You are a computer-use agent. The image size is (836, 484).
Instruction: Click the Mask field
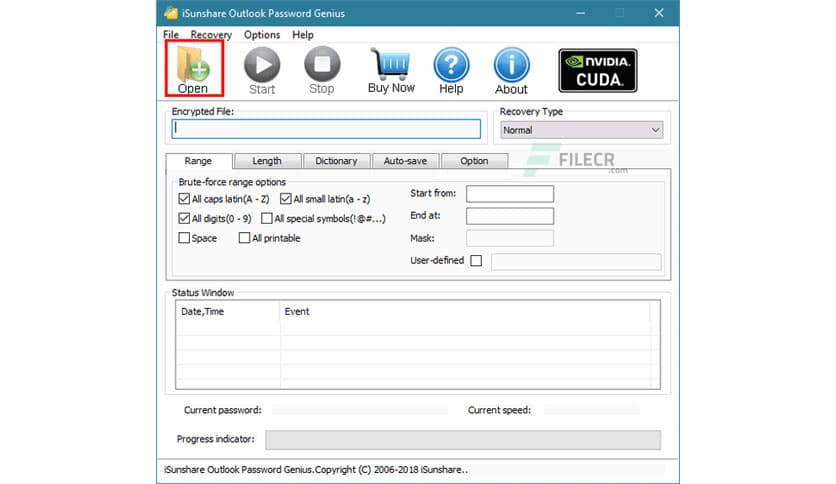[510, 238]
